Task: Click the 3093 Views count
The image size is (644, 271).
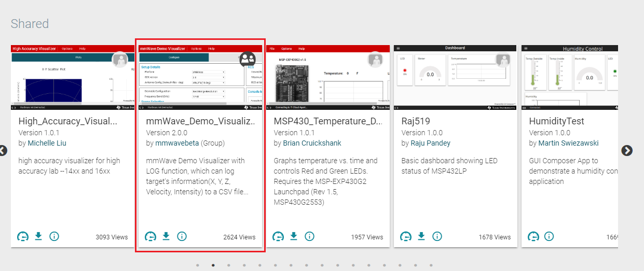Action: 112,237
